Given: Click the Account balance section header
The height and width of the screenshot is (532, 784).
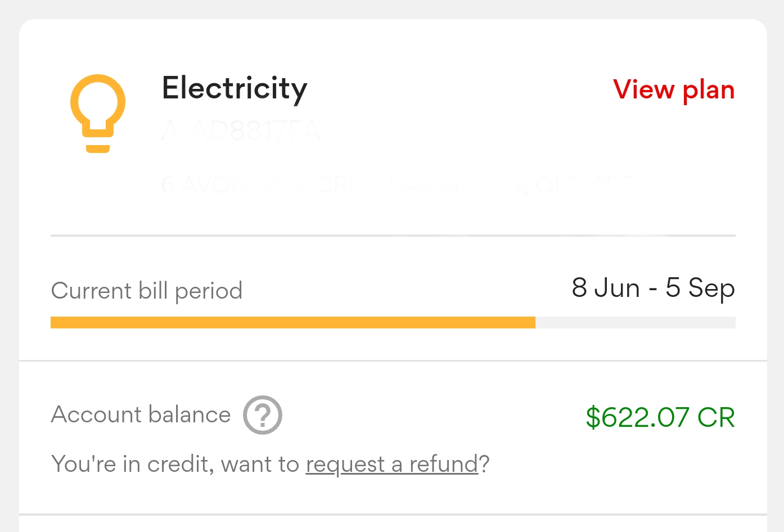Looking at the screenshot, I should (140, 415).
